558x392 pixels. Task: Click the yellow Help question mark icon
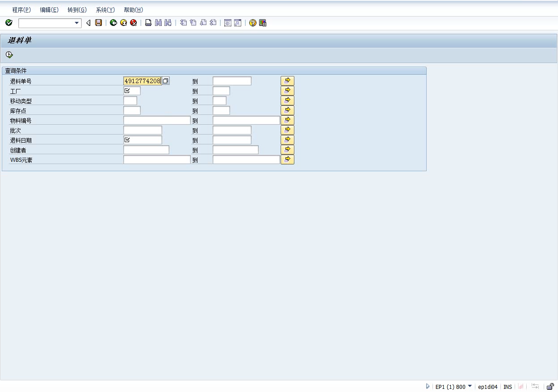click(x=253, y=23)
